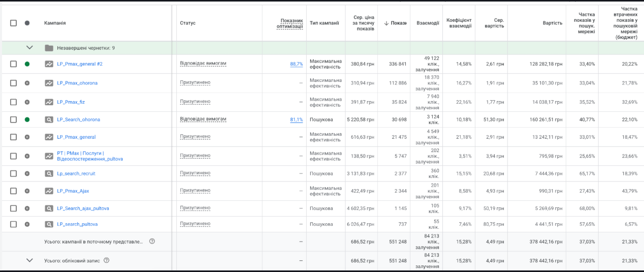Screen dimensions: 644x272
Task: Sort by the Взаємодії column header
Action: [x=428, y=23]
